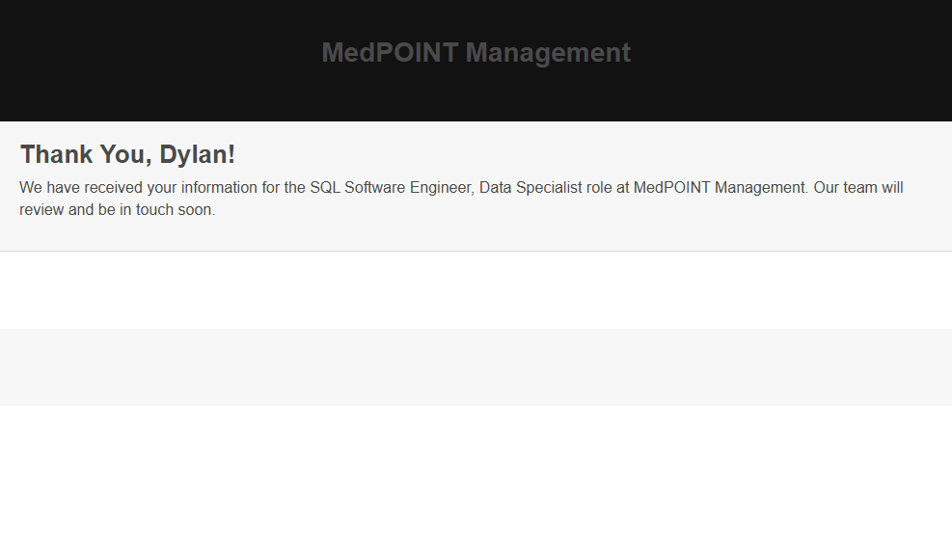Click the words "for the" in the message
952x560 pixels.
pyautogui.click(x=284, y=188)
